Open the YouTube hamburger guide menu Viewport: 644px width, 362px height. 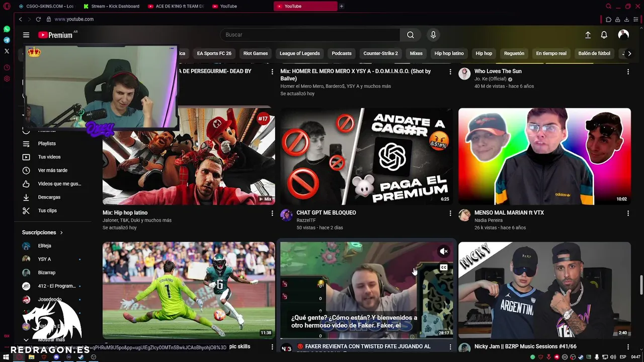tap(26, 35)
